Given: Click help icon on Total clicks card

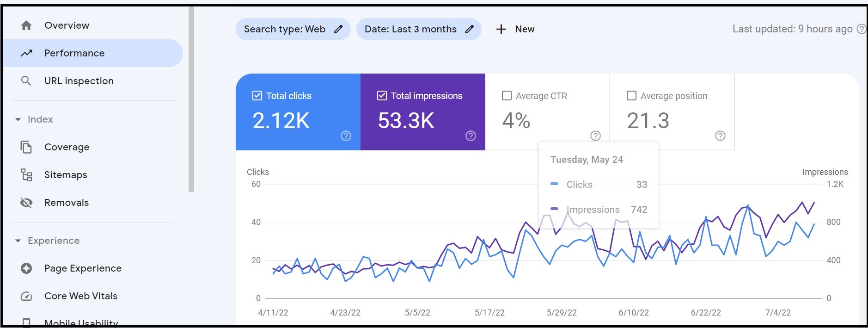Looking at the screenshot, I should click(346, 136).
